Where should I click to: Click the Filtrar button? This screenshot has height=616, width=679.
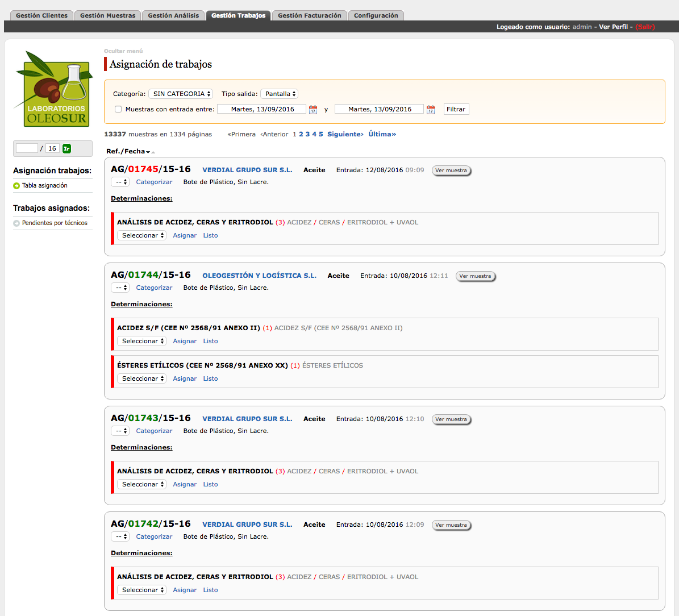[456, 109]
